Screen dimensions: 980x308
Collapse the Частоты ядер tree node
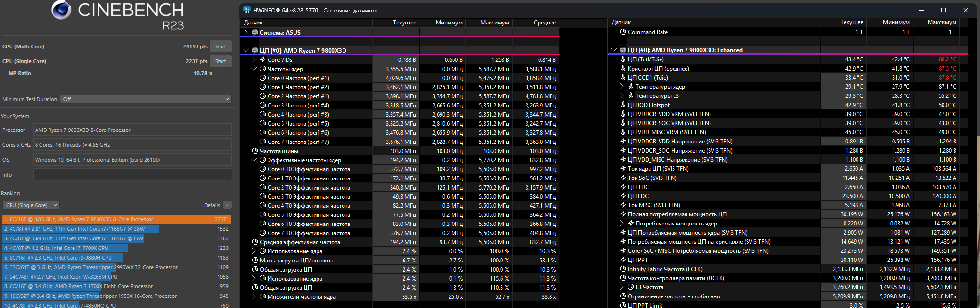(254, 69)
